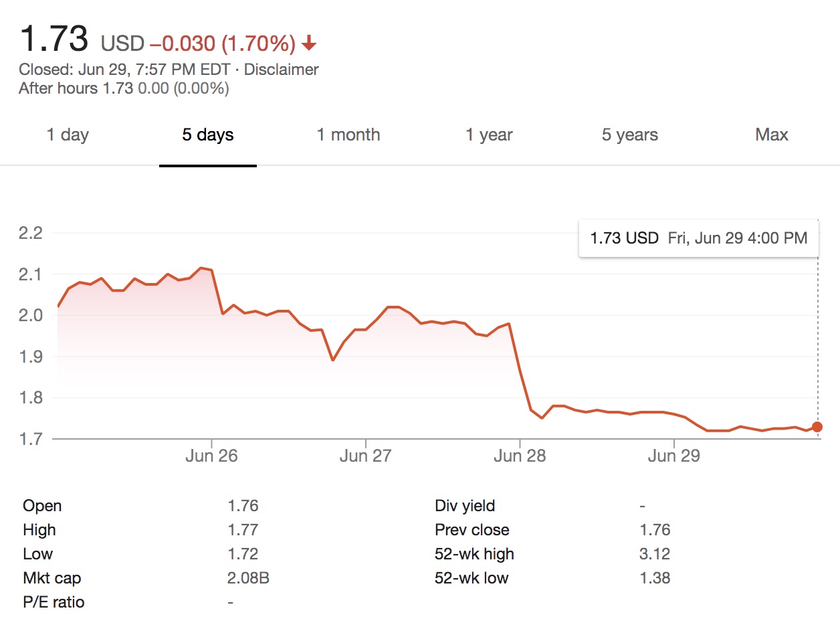The width and height of the screenshot is (840, 633).
Task: Click the 1.73 USD price tooltip
Action: [x=698, y=238]
